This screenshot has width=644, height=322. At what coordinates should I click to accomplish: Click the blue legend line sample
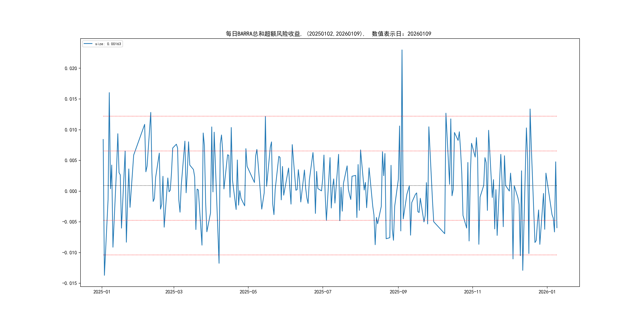(88, 44)
